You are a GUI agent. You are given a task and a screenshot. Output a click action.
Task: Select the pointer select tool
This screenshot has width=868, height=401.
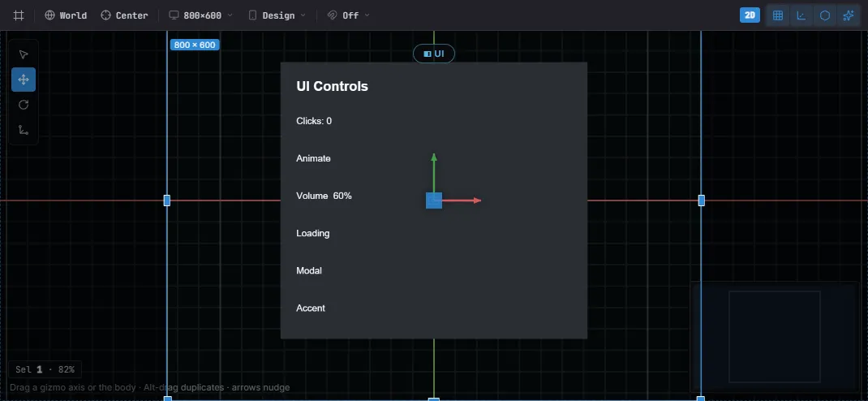24,54
